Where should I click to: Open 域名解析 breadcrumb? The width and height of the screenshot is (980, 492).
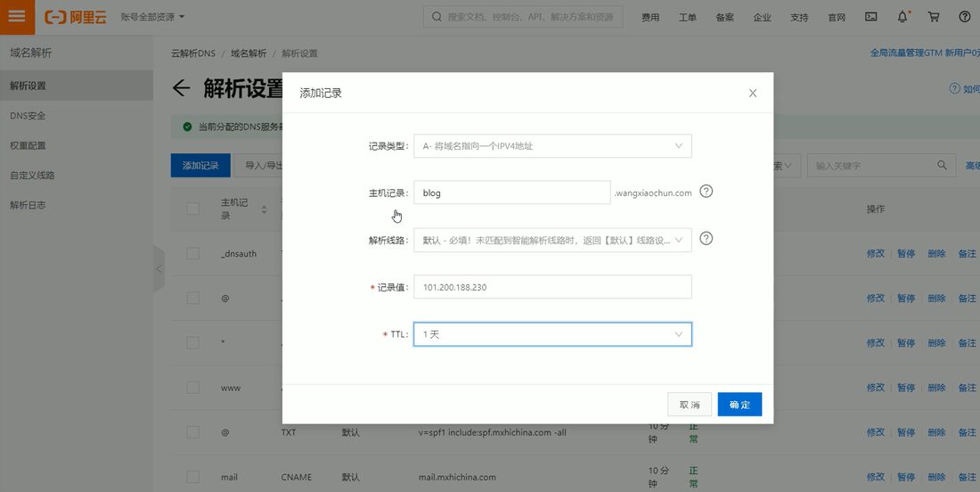tap(249, 53)
